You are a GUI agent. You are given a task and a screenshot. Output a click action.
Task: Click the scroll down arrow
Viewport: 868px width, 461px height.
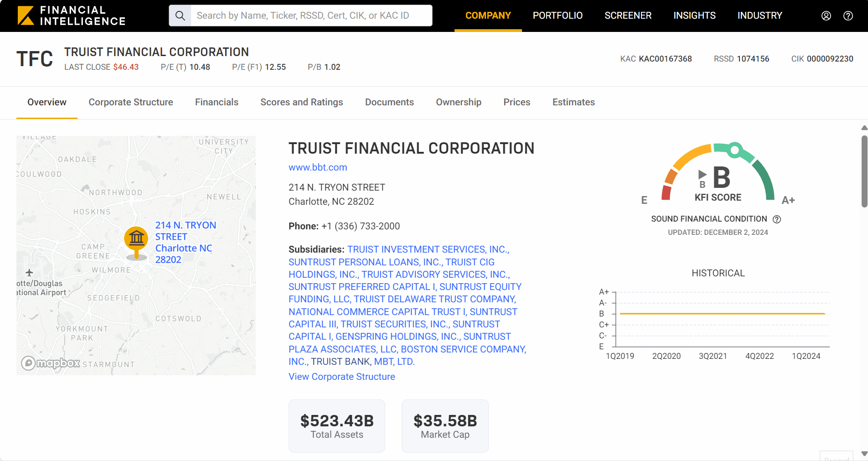[864, 454]
